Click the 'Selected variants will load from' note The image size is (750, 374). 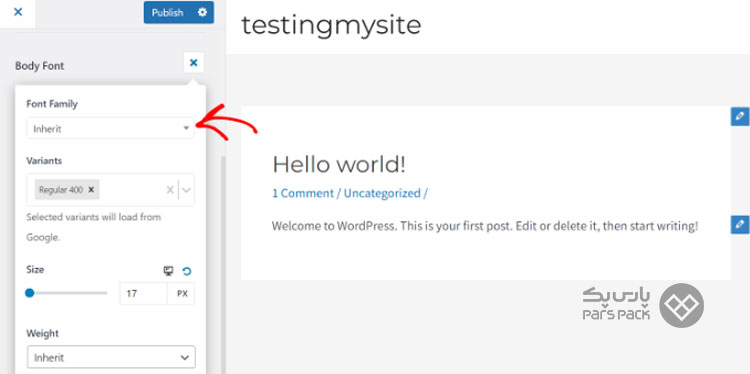[x=93, y=217]
